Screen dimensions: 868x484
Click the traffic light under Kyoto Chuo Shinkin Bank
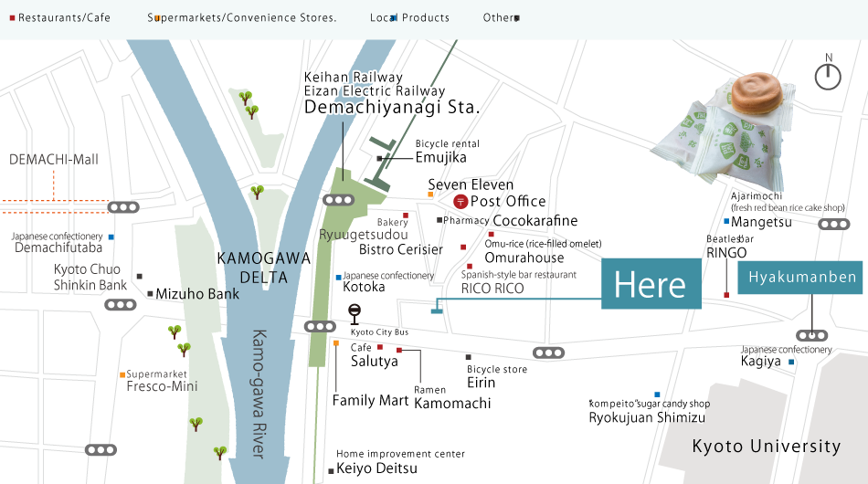coord(120,305)
